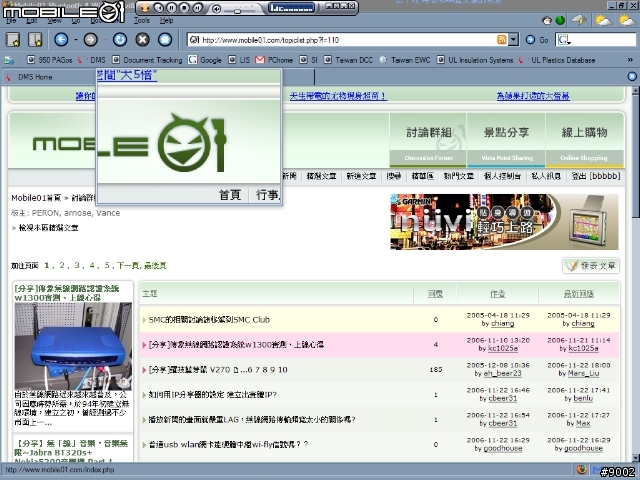Stop page loading with the X icon
The width and height of the screenshot is (640, 480).
pos(142,40)
